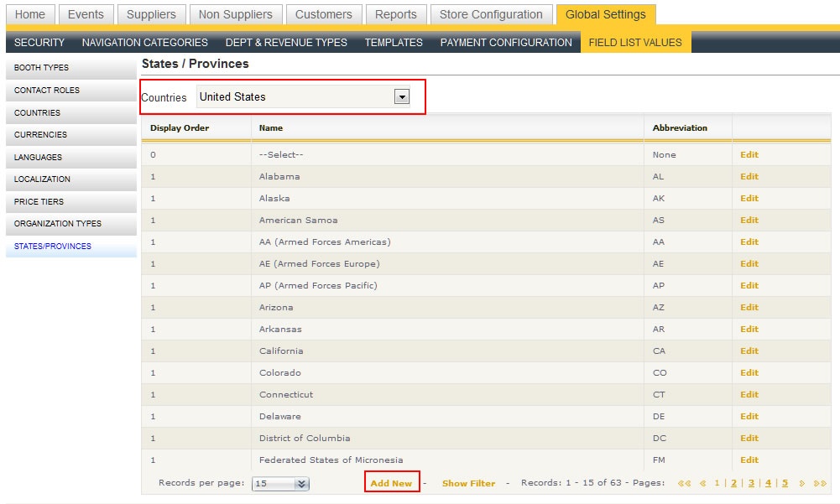
Task: Select Currencies in the sidebar
Action: [x=40, y=135]
